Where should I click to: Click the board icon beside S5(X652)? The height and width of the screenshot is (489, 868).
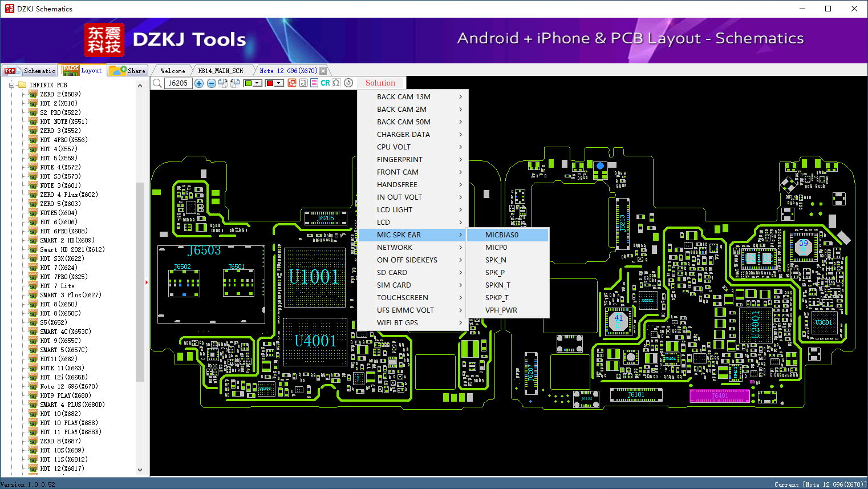pyautogui.click(x=33, y=322)
